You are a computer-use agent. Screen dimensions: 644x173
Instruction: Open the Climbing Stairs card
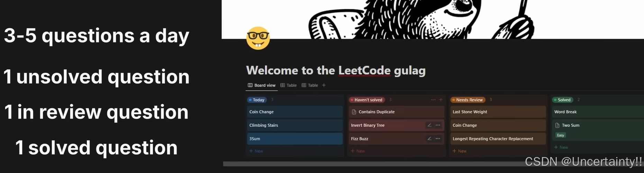tap(295, 125)
